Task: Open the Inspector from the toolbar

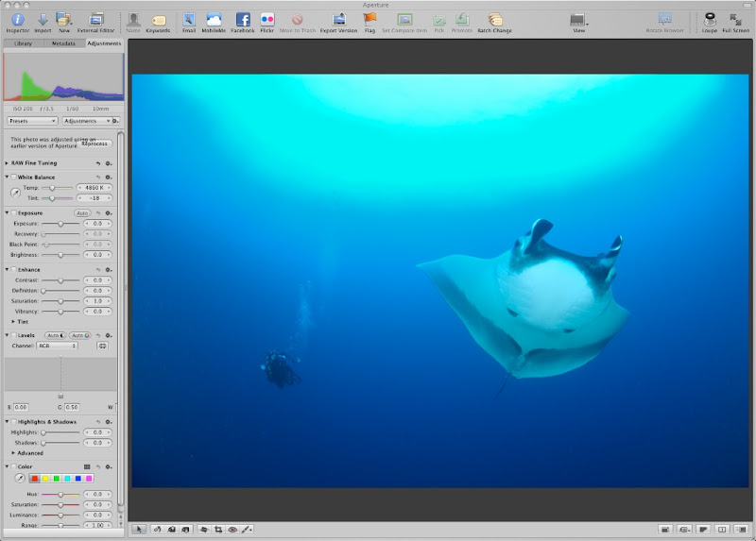Action: click(x=17, y=20)
